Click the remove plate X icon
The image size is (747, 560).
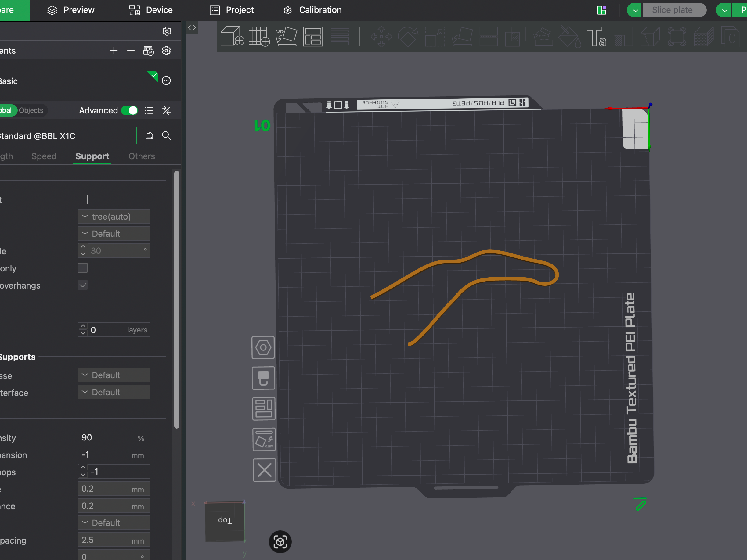click(264, 470)
